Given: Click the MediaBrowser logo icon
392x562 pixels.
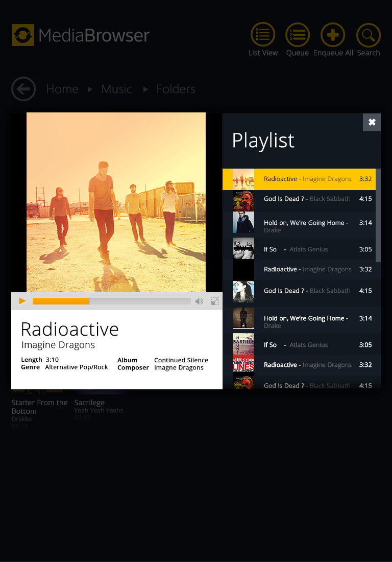Looking at the screenshot, I should tap(22, 35).
